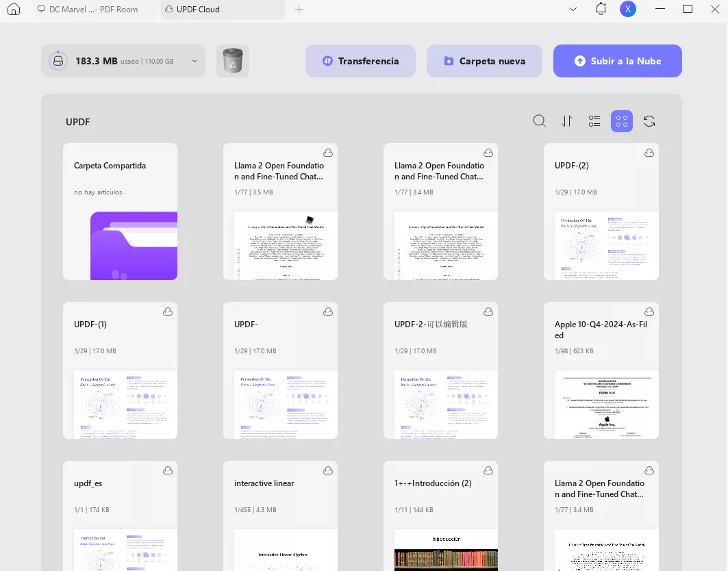Click cloud icon on UPDF- card
This screenshot has width=728, height=571.
[328, 312]
